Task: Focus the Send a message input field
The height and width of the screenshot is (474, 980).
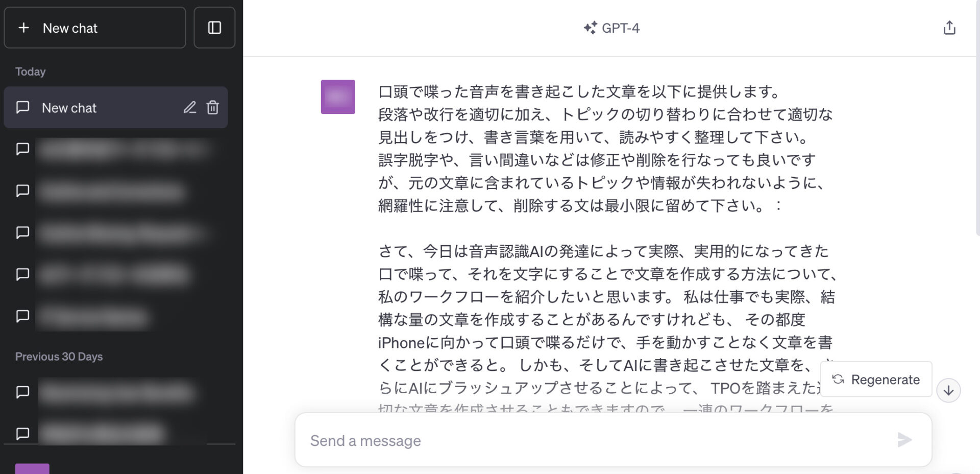Action: click(x=592, y=440)
